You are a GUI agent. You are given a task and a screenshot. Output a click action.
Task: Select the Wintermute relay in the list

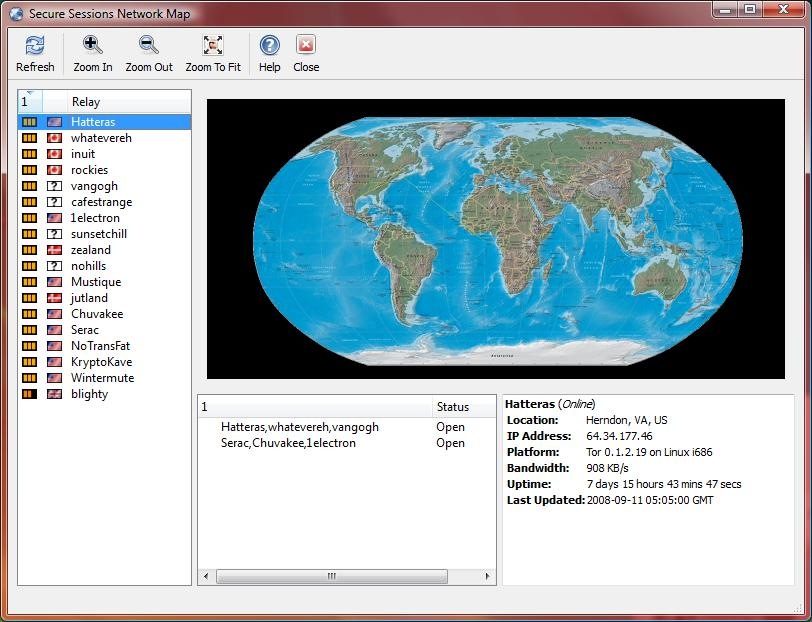(102, 378)
